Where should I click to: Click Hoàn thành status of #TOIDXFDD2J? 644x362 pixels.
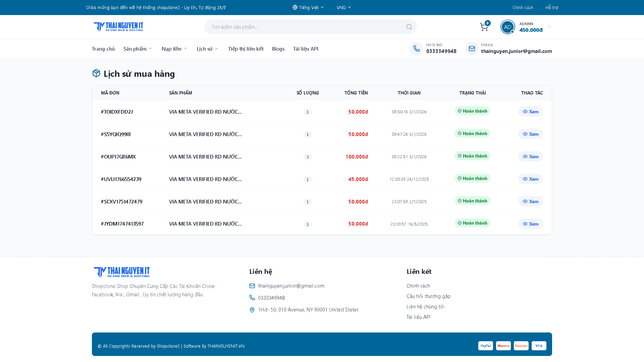pyautogui.click(x=472, y=111)
